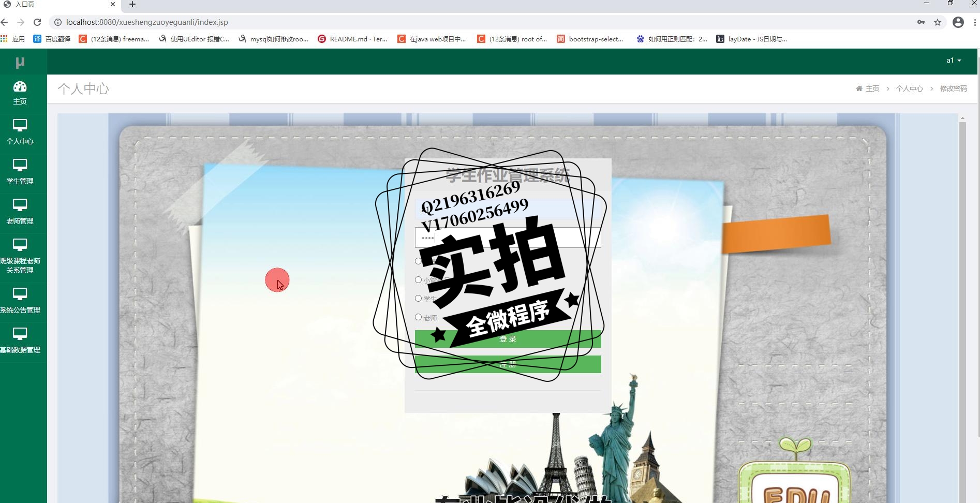The height and width of the screenshot is (503, 980).
Task: Open bootstrap-select bookmark
Action: click(x=590, y=39)
